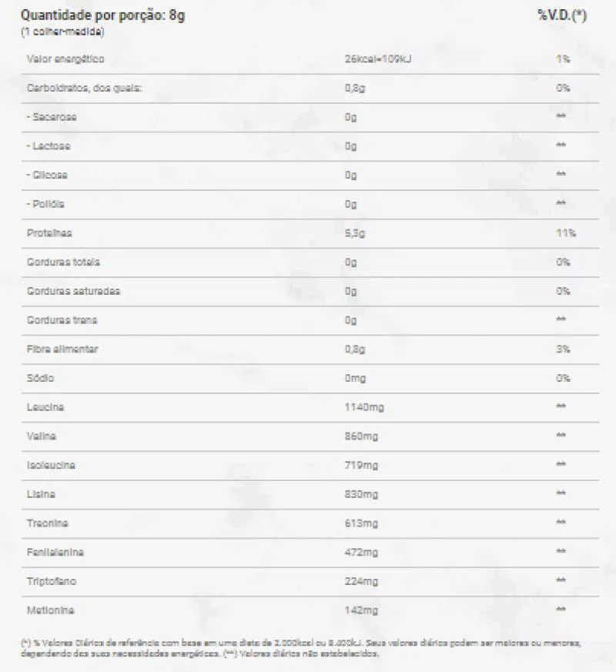616x672 pixels.
Task: Click the 11% protein daily value
Action: click(x=566, y=233)
